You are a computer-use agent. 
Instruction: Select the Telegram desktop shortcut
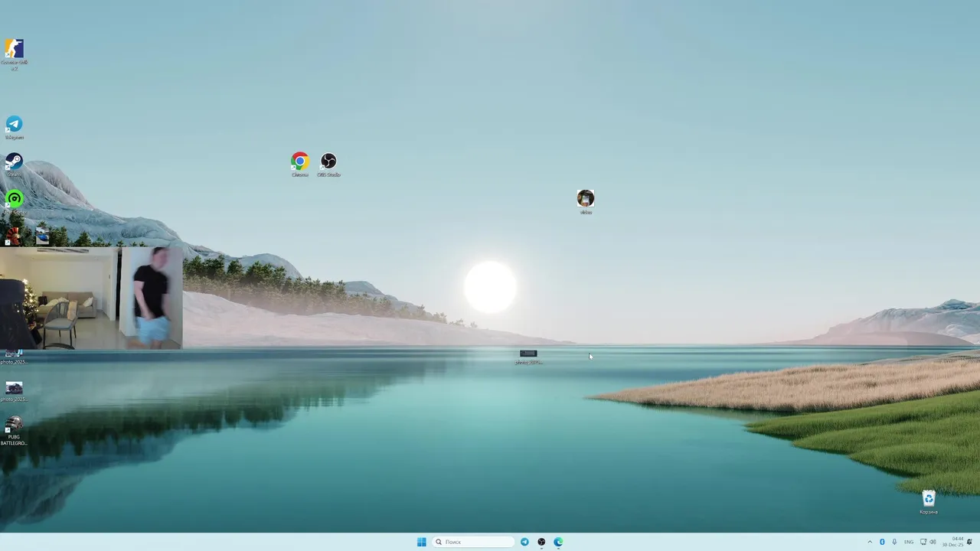coord(14,127)
